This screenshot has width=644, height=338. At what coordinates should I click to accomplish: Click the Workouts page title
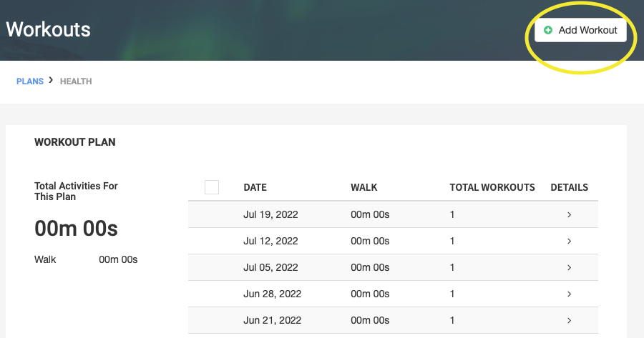click(x=48, y=29)
